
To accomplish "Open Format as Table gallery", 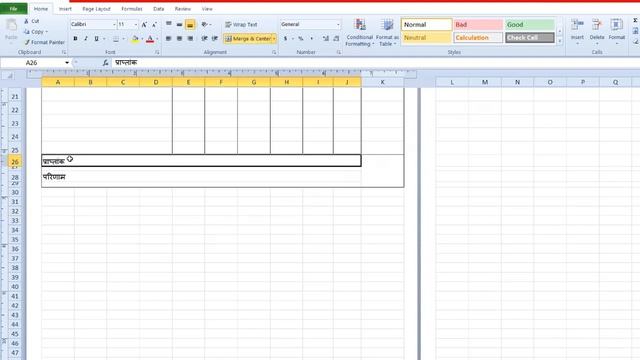I will click(387, 32).
